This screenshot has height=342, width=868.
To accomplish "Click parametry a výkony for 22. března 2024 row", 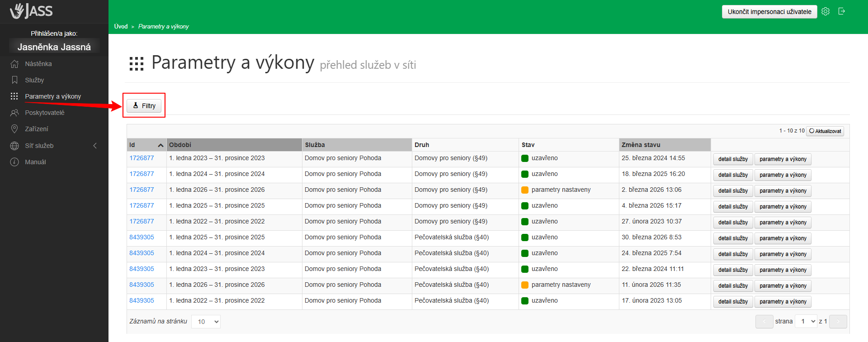I will pyautogui.click(x=783, y=270).
